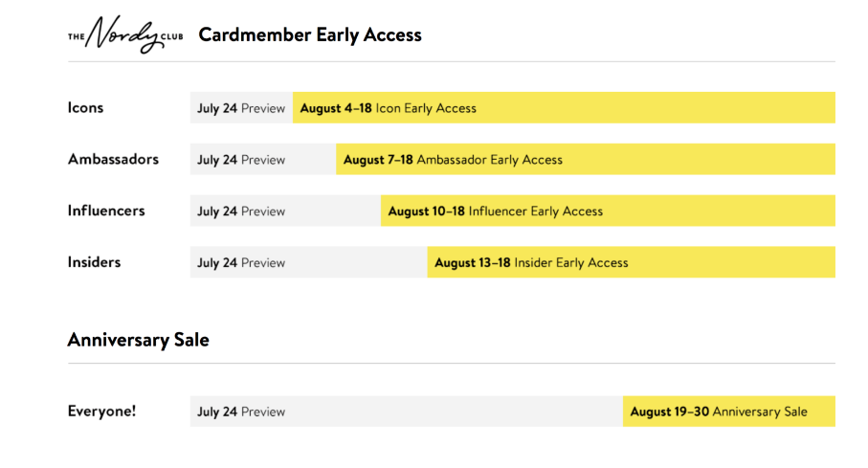Select August 19–30 Anniversary Sale bar
The width and height of the screenshot is (868, 468).
point(729,411)
